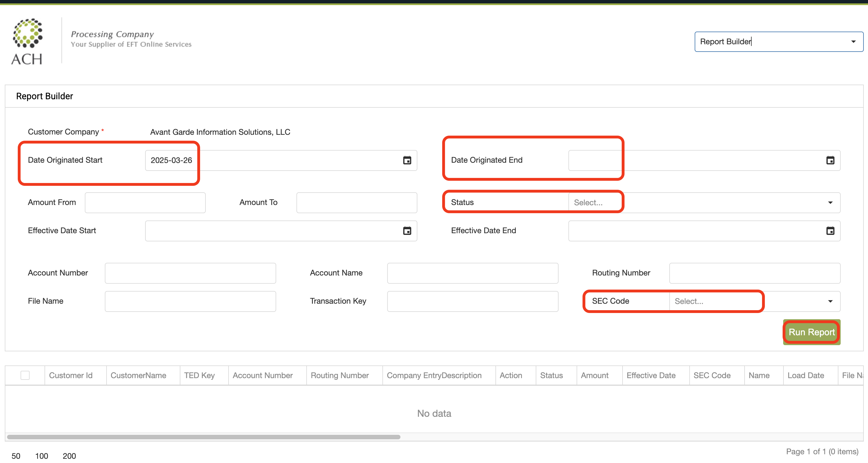Open Effective Date Start calendar icon
Viewport: 868px width, 463px height.
pyautogui.click(x=407, y=231)
